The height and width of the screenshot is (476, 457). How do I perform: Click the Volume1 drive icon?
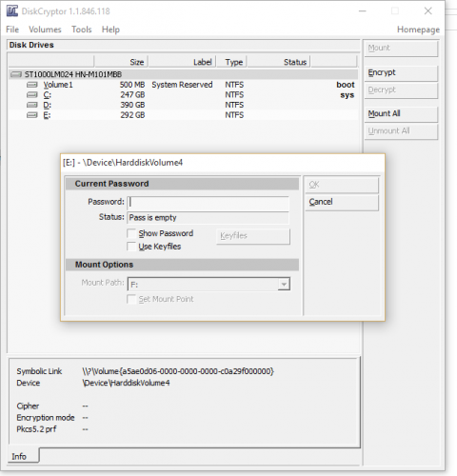[x=32, y=85]
